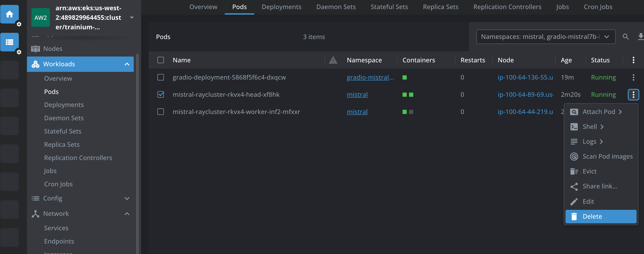Image resolution: width=644 pixels, height=254 pixels.
Task: Open the column options three-dot header menu
Action: (633, 60)
